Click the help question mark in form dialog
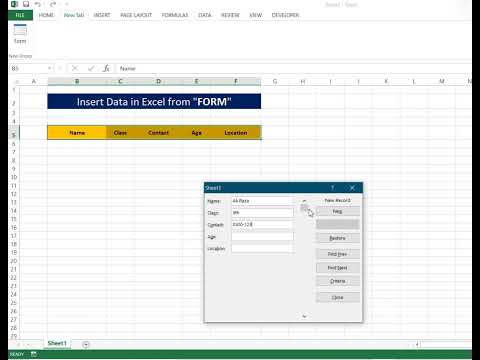The width and height of the screenshot is (480, 360). coord(332,188)
